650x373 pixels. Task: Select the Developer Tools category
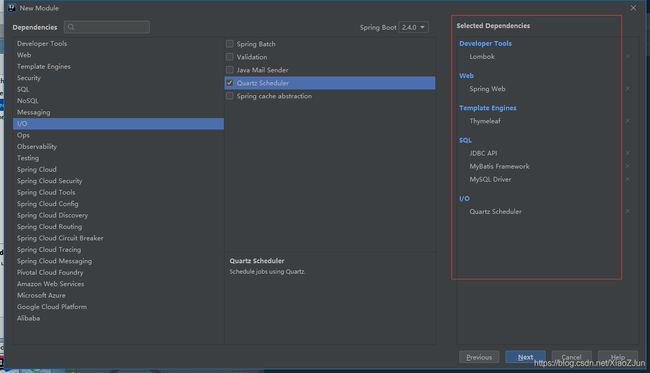42,44
